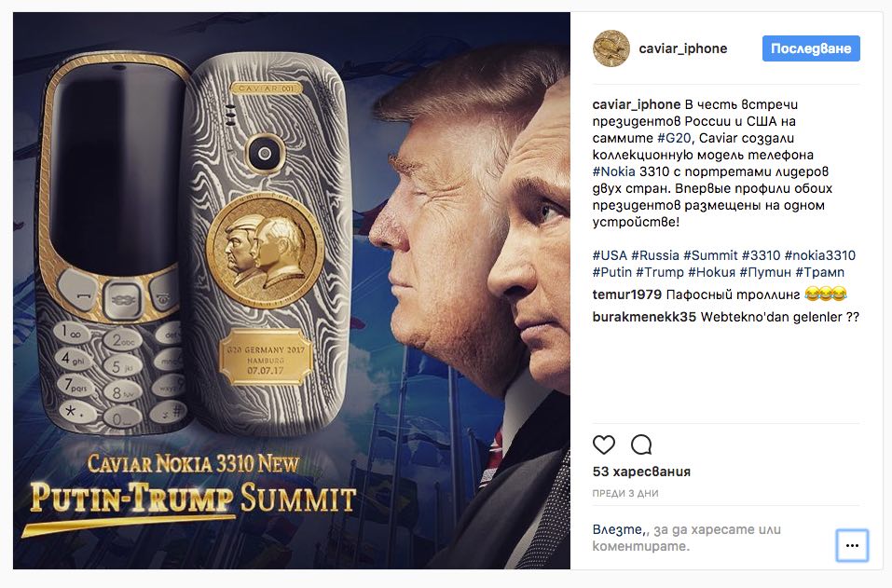This screenshot has width=892, height=588.
Task: Open caviar_iphone username in header
Action: 682,48
